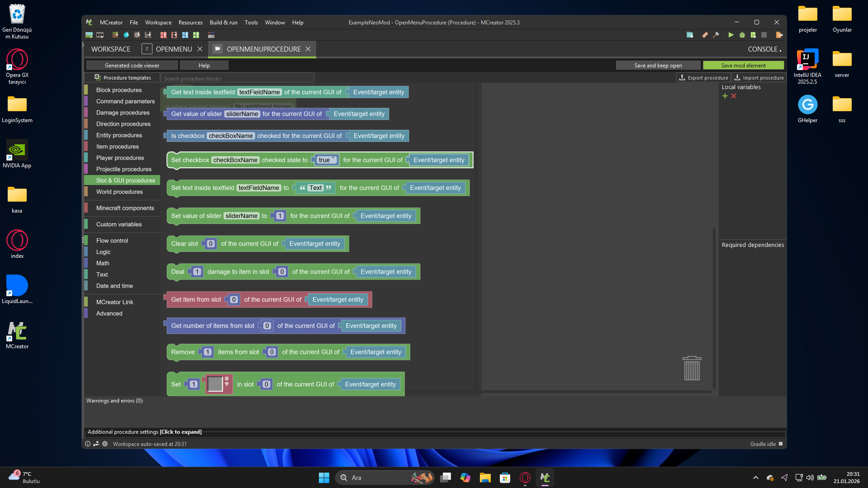The image size is (868, 488).
Task: Open the true dropdown in Set checkbox block
Action: point(327,160)
